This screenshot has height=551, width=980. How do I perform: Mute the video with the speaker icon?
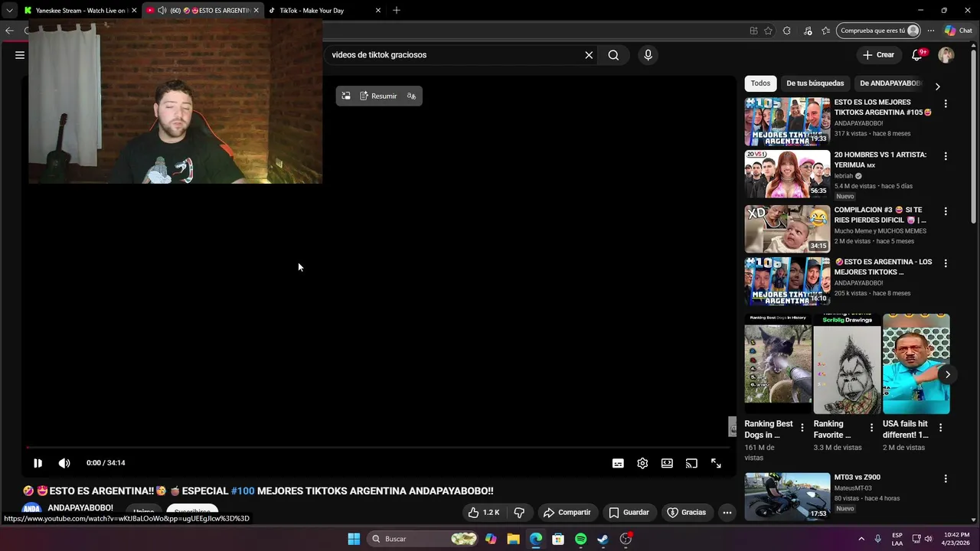64,463
